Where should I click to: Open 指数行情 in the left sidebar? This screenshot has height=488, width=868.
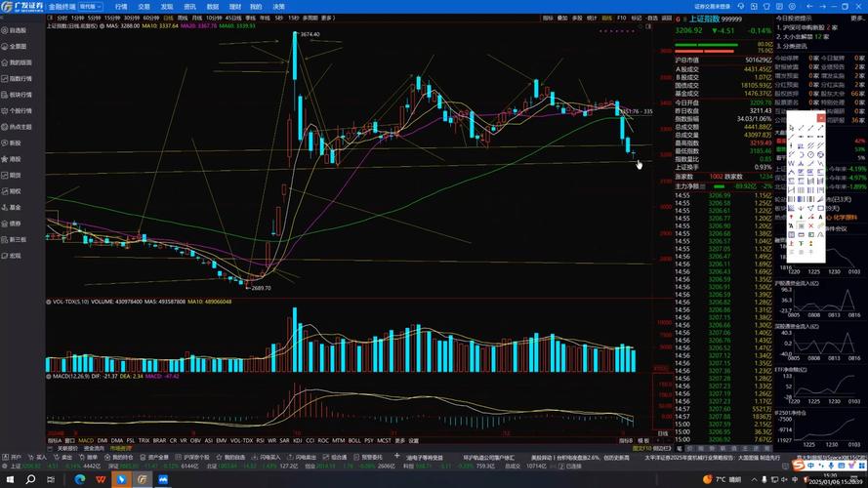point(18,78)
